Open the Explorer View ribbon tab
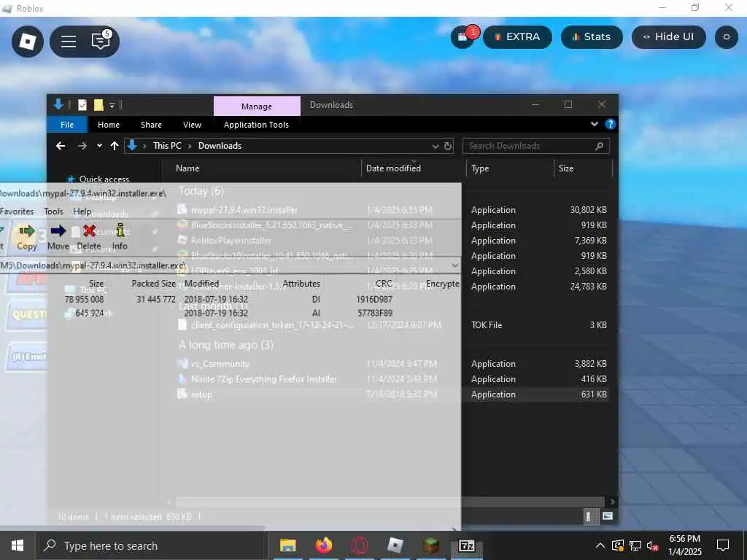Image resolution: width=747 pixels, height=560 pixels. 192,125
